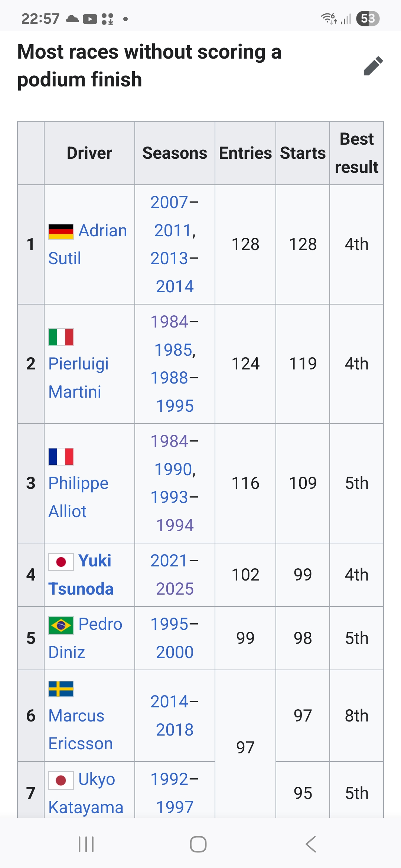The image size is (401, 868).
Task: Open Marcus Ericsson article link
Action: [81, 730]
